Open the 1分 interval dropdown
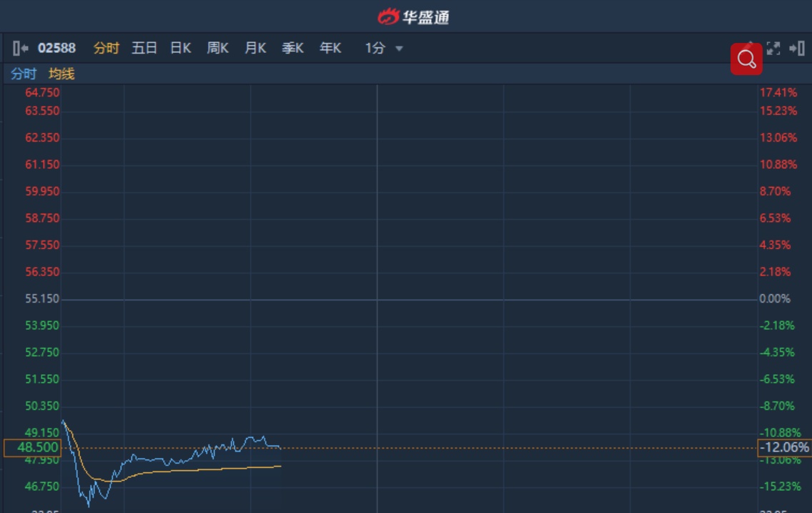This screenshot has width=812, height=513. point(375,49)
